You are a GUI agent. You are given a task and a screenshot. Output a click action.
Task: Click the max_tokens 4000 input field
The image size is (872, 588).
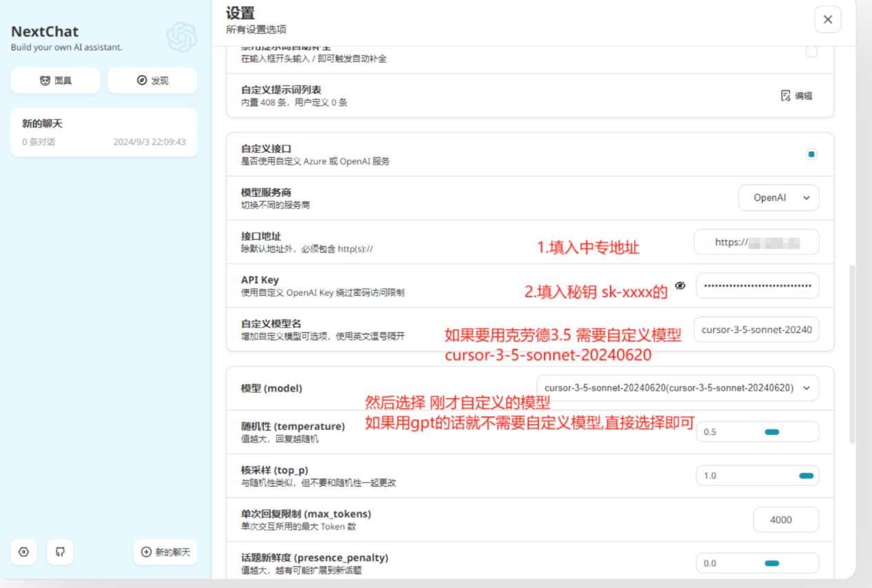coord(787,520)
